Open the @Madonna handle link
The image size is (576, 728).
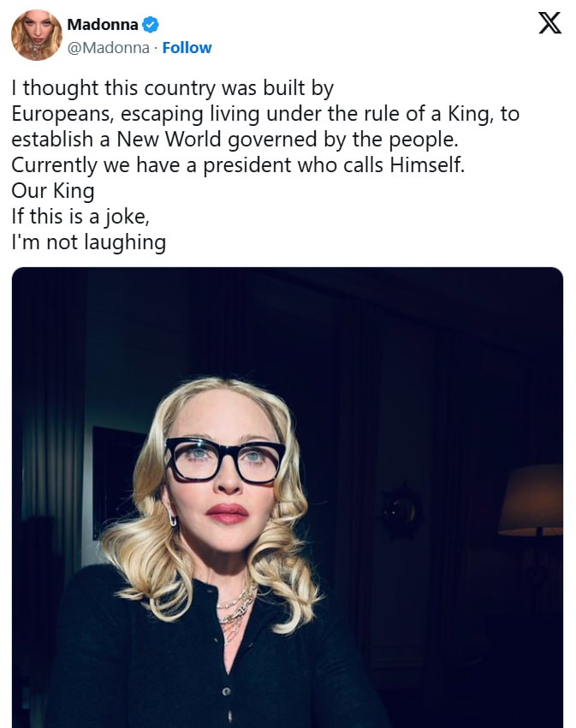[108, 48]
